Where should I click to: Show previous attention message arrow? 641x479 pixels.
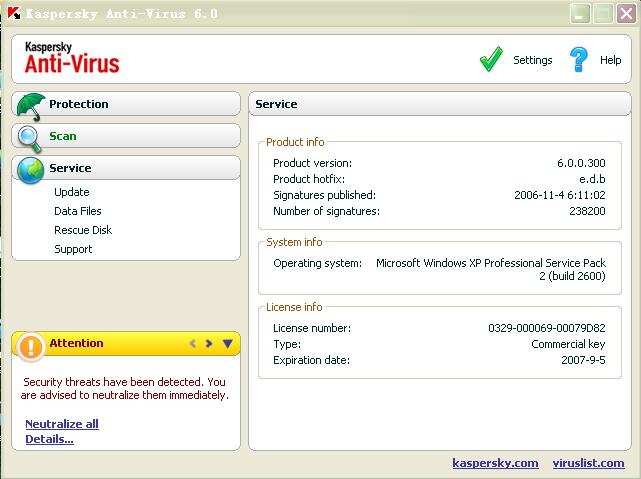pyautogui.click(x=193, y=343)
